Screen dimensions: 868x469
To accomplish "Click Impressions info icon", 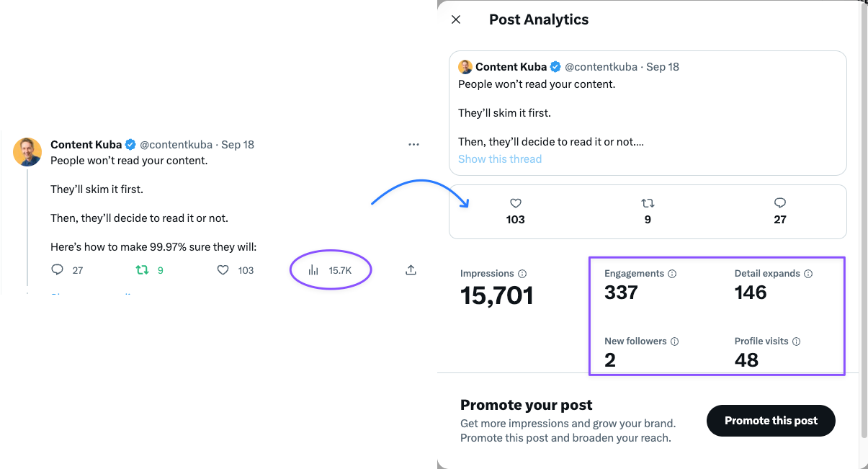I will pyautogui.click(x=522, y=274).
